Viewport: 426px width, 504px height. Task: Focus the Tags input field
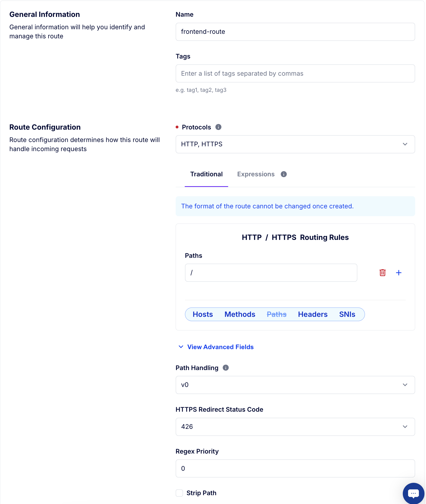coord(295,74)
